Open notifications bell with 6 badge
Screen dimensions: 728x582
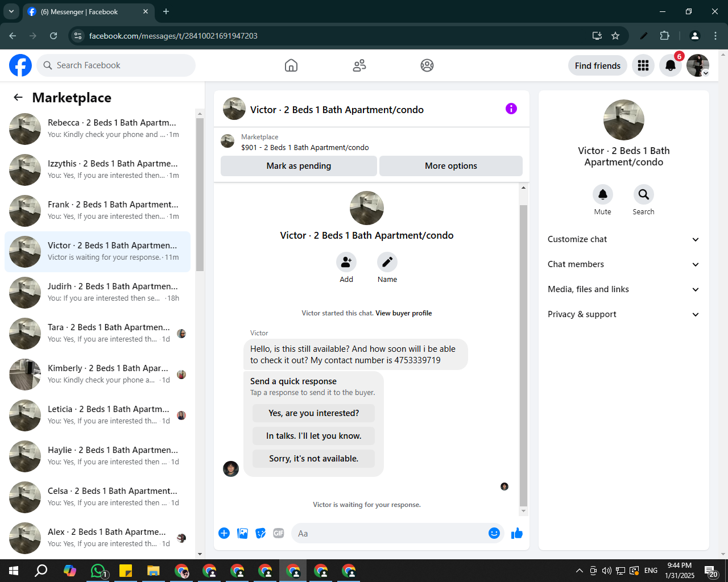(x=671, y=65)
